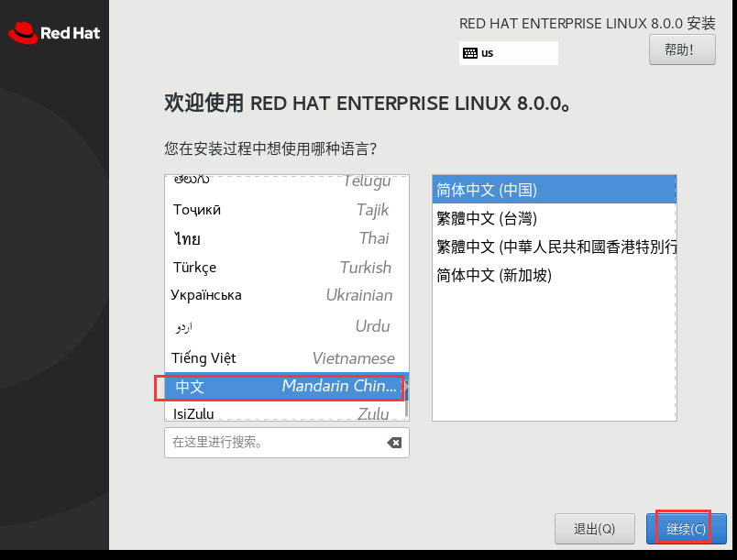Open the us keyboard layout indicator
The width and height of the screenshot is (737, 560).
click(508, 53)
